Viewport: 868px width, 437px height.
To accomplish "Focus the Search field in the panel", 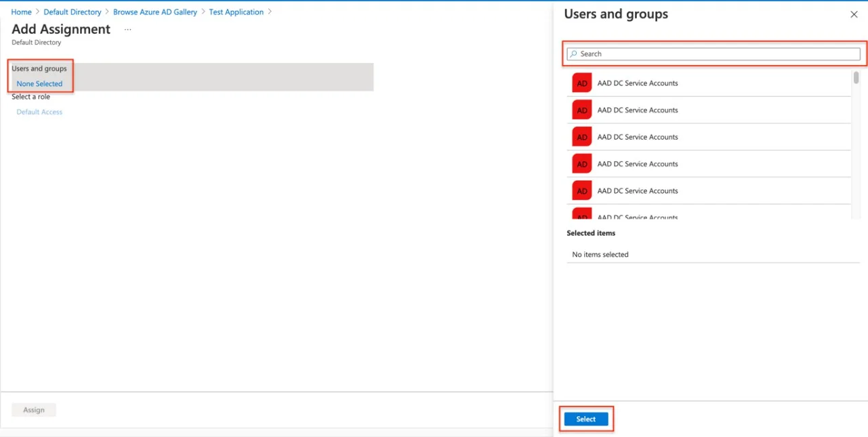I will point(714,54).
